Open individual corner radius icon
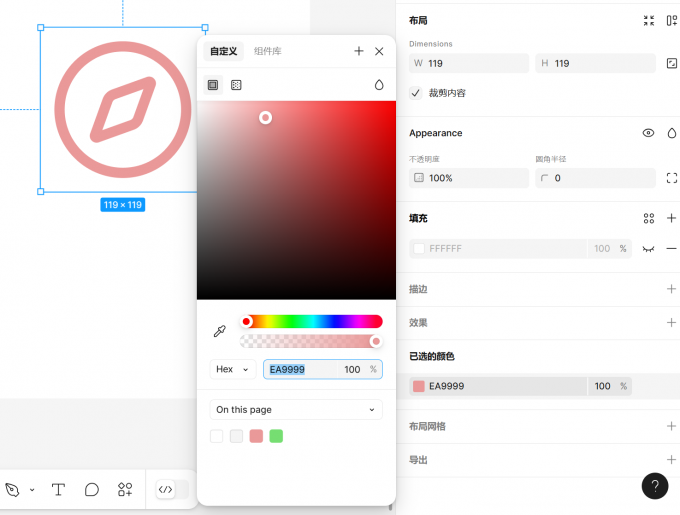The height and width of the screenshot is (515, 680). point(671,178)
